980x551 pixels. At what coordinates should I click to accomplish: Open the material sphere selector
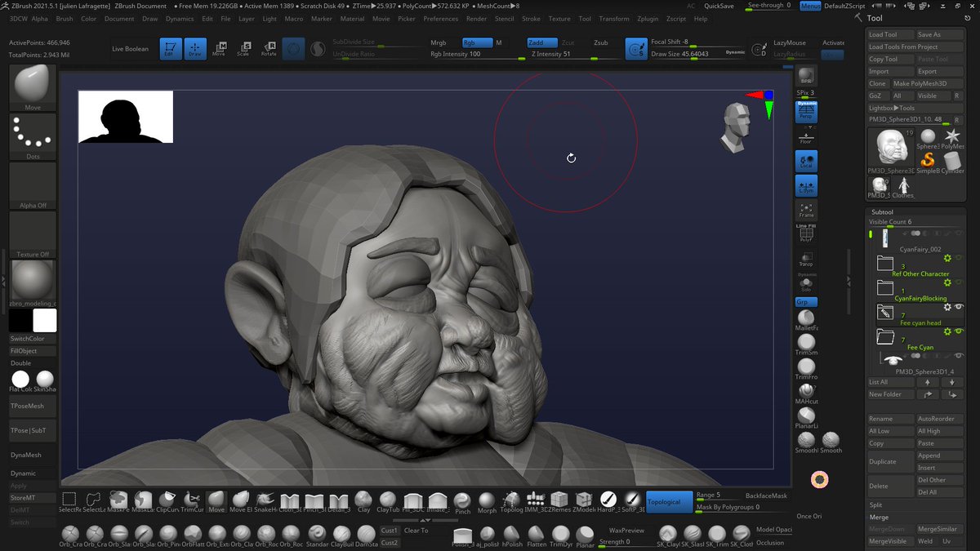pyautogui.click(x=33, y=284)
